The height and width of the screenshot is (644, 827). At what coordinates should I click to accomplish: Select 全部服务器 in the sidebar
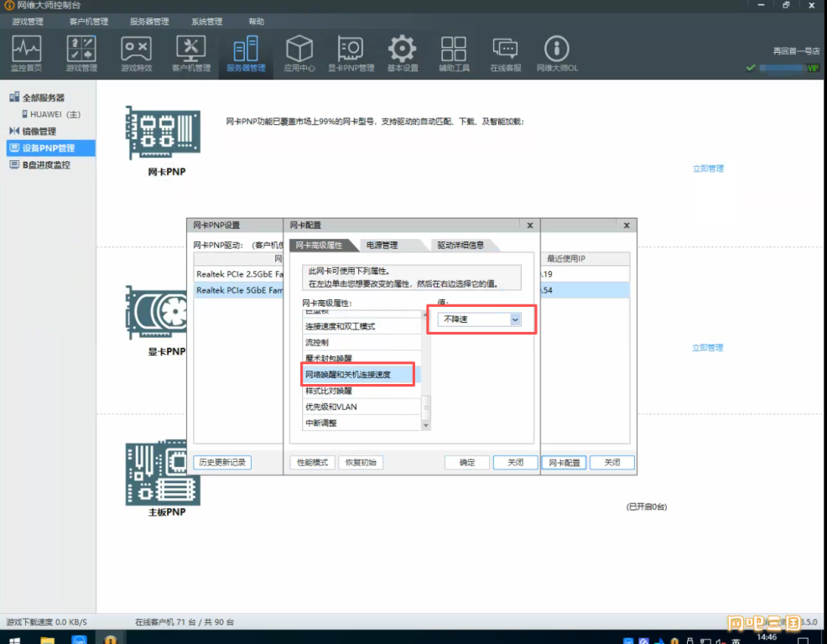coord(44,97)
